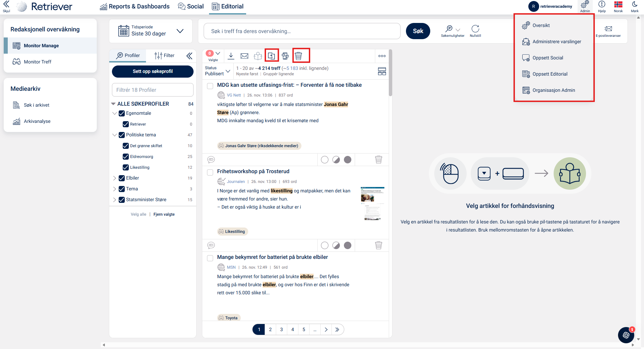Open Reports & Dashboards tab
The image size is (644, 349).
pyautogui.click(x=135, y=6)
